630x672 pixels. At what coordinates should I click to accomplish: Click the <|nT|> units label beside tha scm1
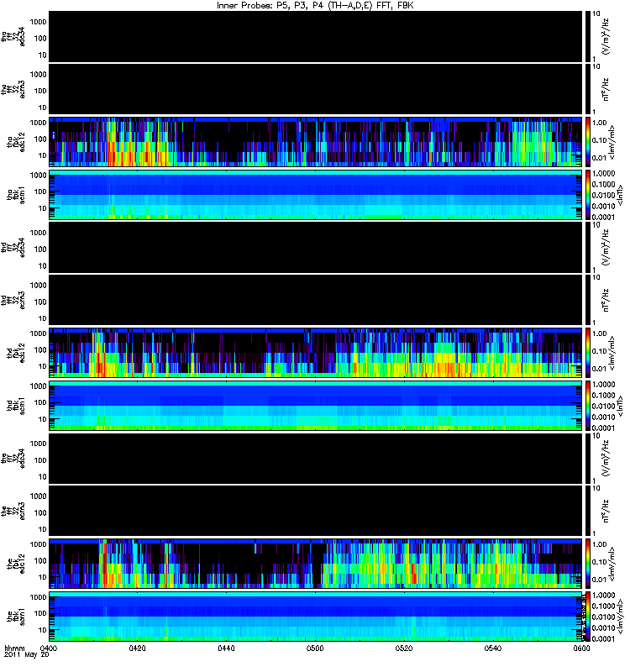click(620, 195)
